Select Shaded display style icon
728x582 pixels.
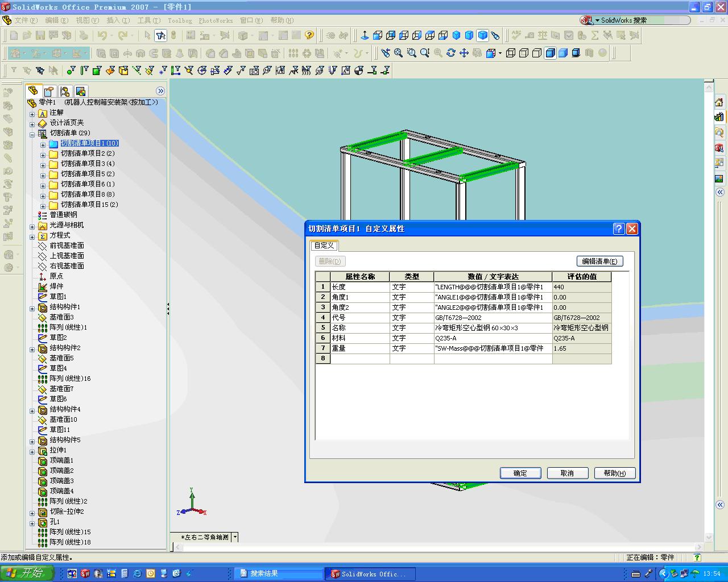(563, 53)
